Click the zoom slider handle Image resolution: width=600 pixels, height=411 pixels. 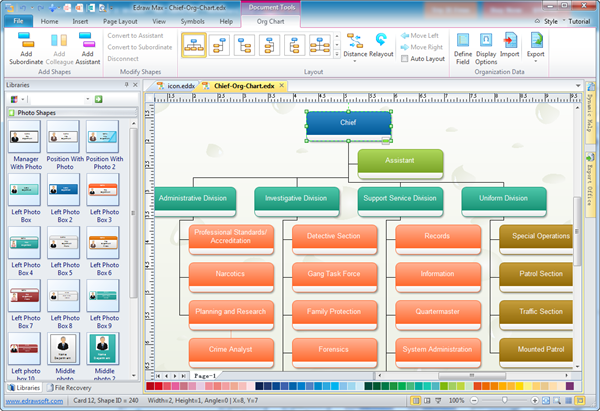505,400
